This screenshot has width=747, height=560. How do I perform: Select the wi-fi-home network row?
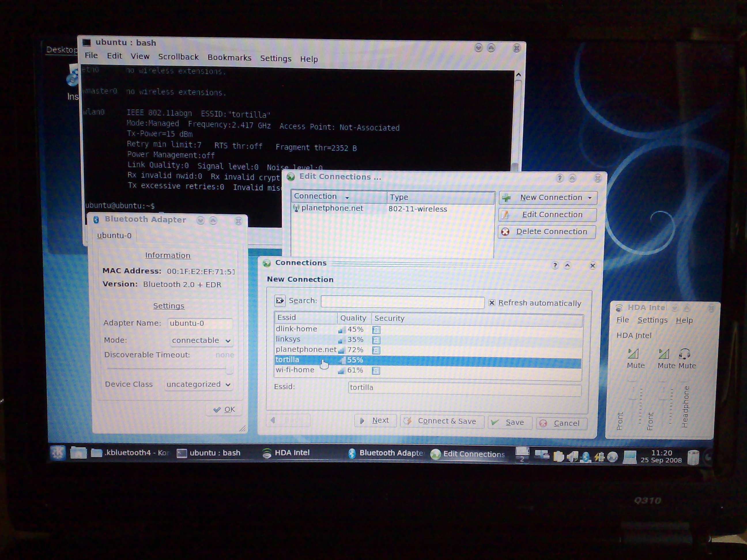(428, 370)
